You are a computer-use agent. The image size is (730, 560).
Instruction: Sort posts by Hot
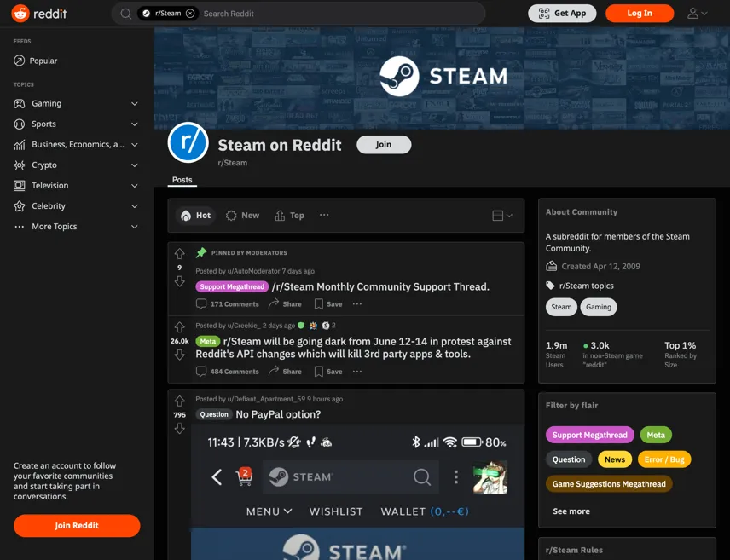[x=195, y=215]
